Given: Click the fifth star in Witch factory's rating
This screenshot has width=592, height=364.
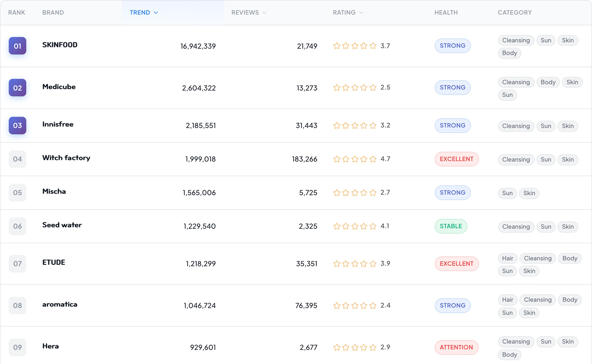Looking at the screenshot, I should coord(373,159).
